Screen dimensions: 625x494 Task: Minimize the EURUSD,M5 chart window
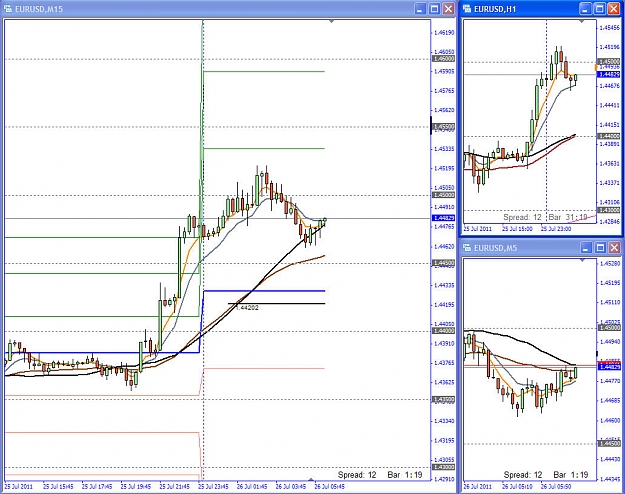[586, 248]
